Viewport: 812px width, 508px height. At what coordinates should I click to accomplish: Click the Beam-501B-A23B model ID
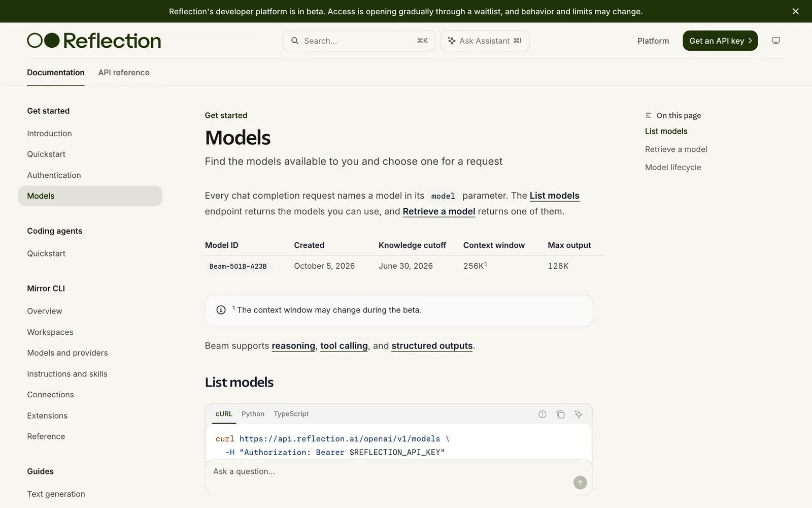(238, 266)
